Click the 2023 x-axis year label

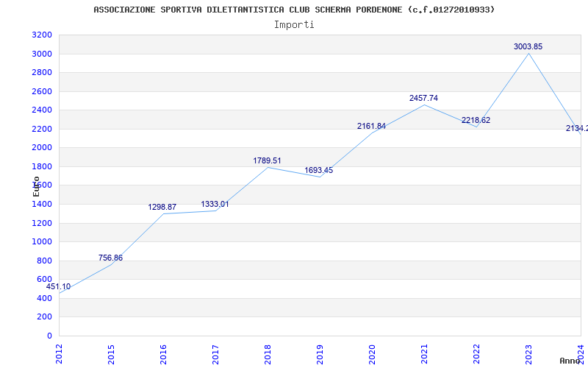pyautogui.click(x=528, y=354)
